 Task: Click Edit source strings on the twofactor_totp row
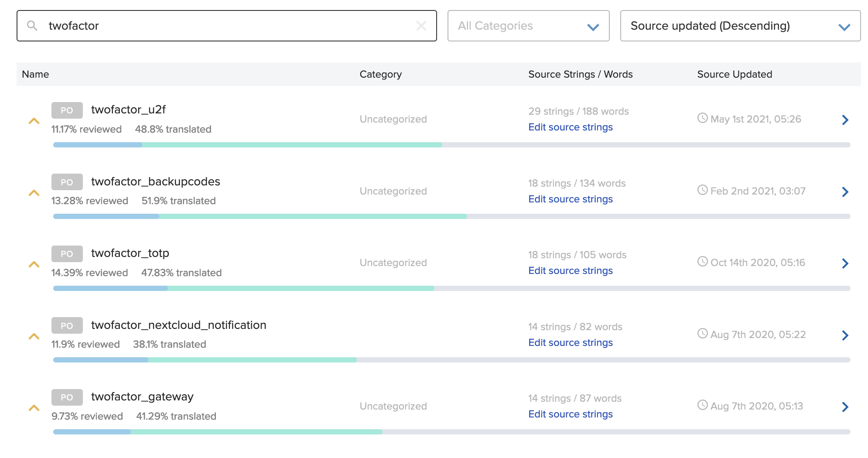[x=570, y=270]
